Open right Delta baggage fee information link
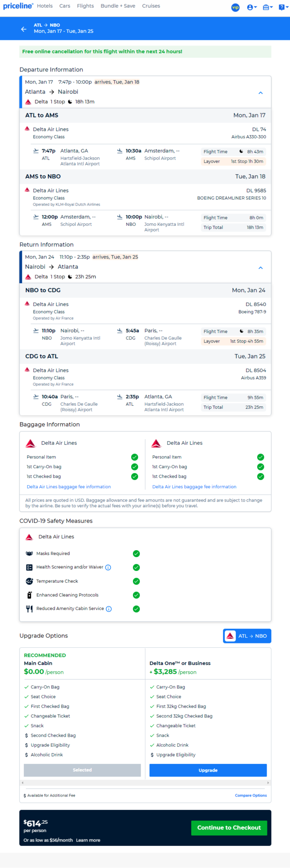290x868 pixels. tap(194, 487)
